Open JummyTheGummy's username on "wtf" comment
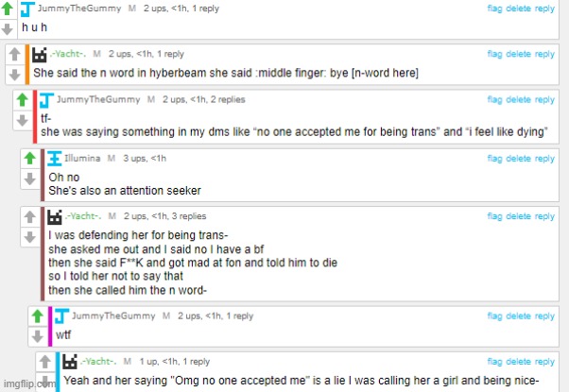Viewport: 569px width, 392px height. coord(113,315)
